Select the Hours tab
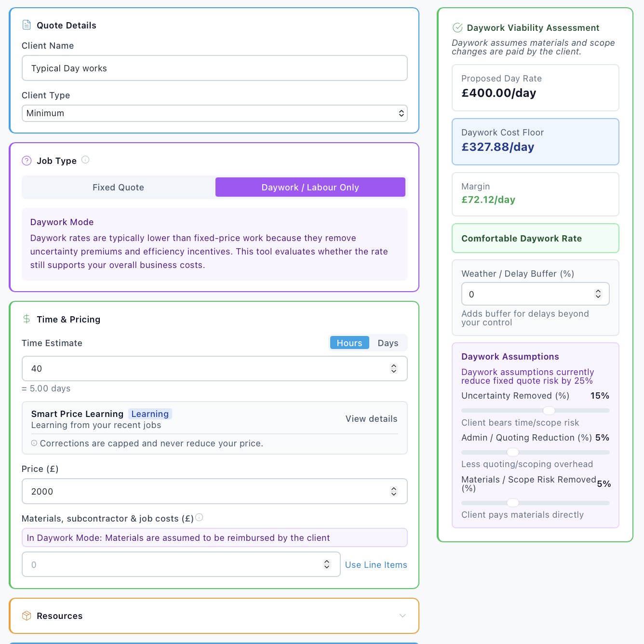 [349, 343]
